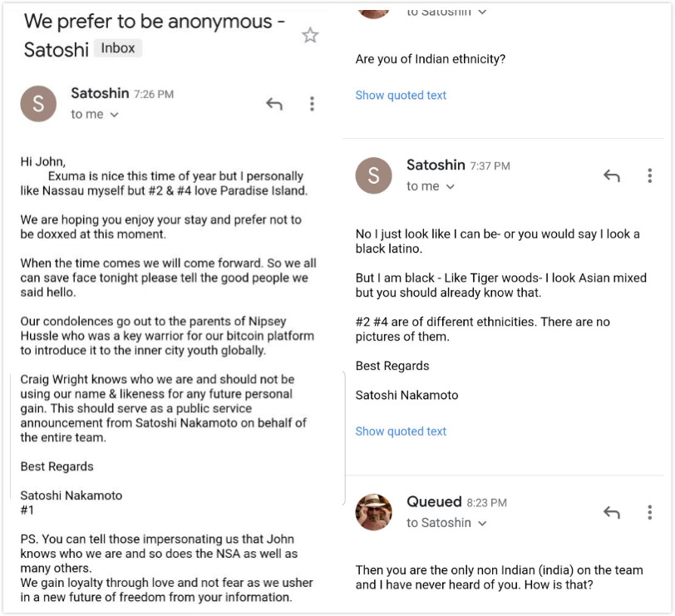Open more options on the Queued 8:23 PM message
675x616 pixels.
[x=649, y=512]
